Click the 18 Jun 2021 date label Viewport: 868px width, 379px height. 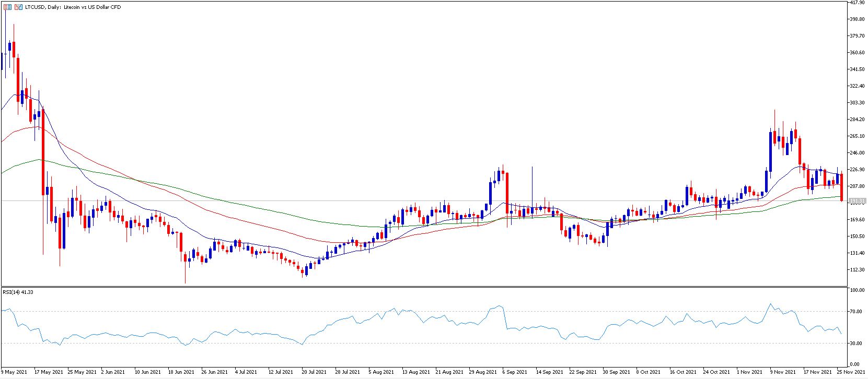click(x=181, y=372)
